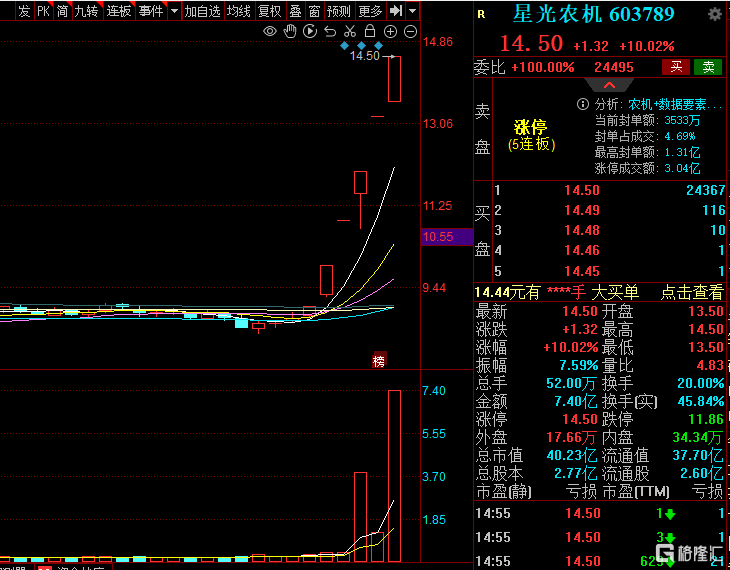Click the 量比 4.83 value
Screen dimensions: 730x570
pyautogui.click(x=710, y=365)
